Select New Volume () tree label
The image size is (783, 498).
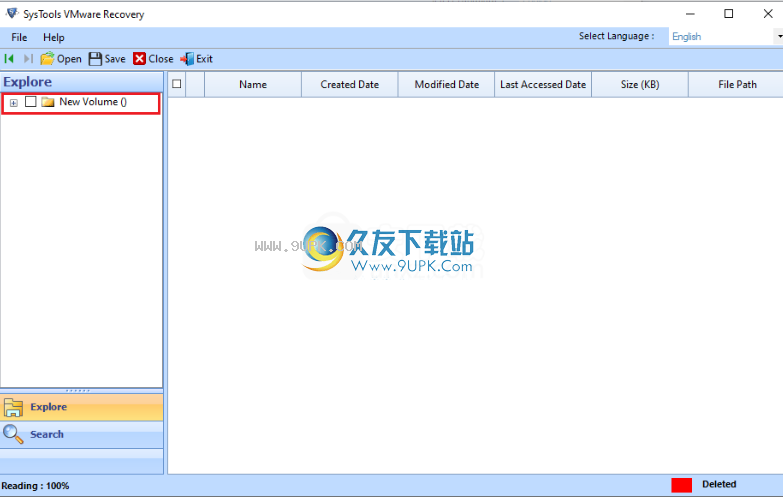pos(93,102)
